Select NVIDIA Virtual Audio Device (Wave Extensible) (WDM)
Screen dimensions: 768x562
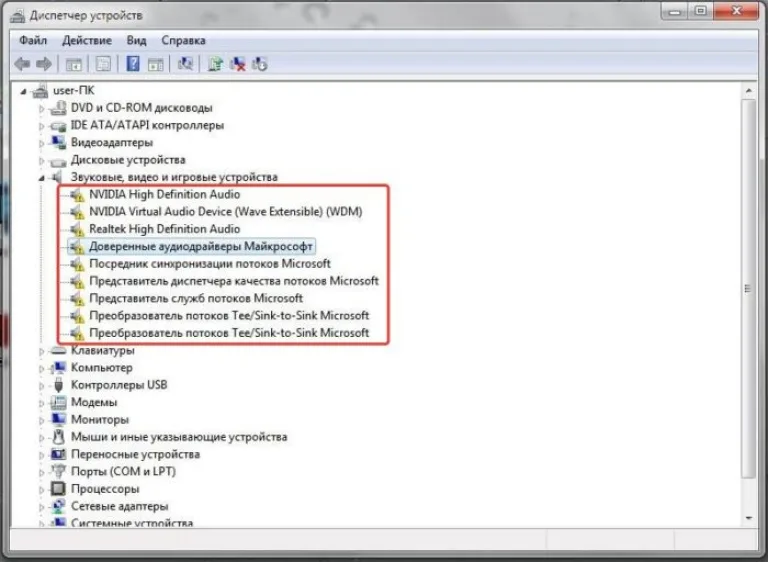pyautogui.click(x=226, y=212)
